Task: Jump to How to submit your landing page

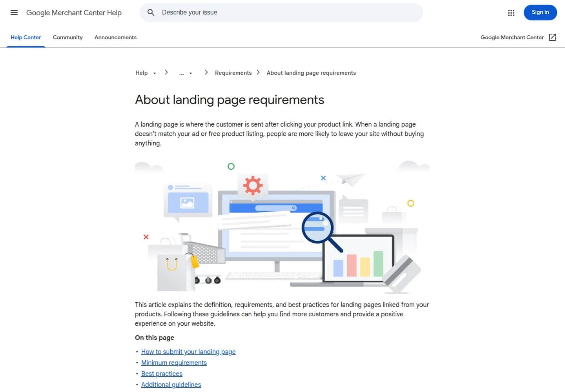Action: [188, 352]
